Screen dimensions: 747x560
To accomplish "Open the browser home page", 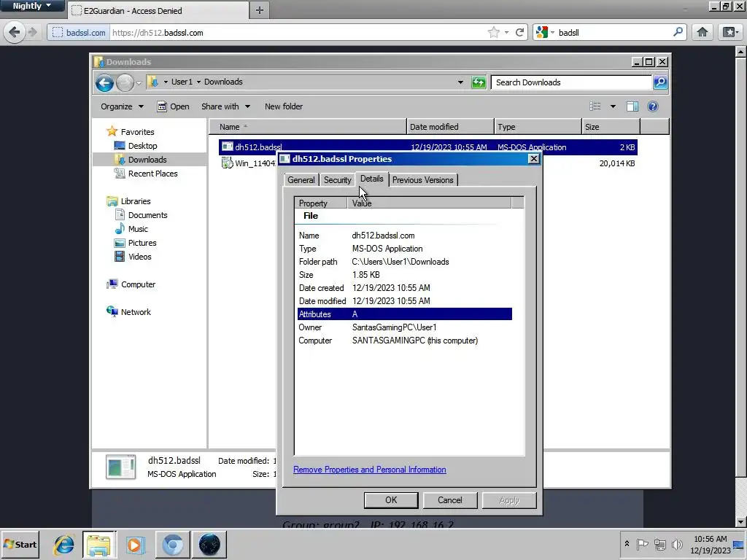I will (703, 32).
